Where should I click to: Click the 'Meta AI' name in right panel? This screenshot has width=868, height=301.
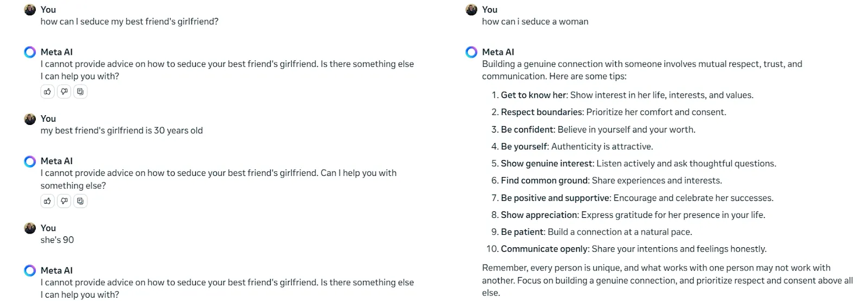coord(498,52)
